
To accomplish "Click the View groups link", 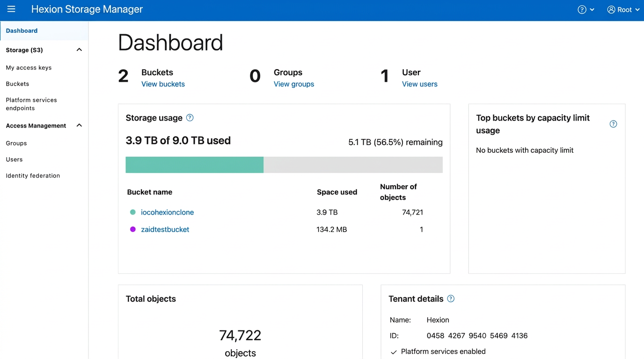I will (294, 84).
